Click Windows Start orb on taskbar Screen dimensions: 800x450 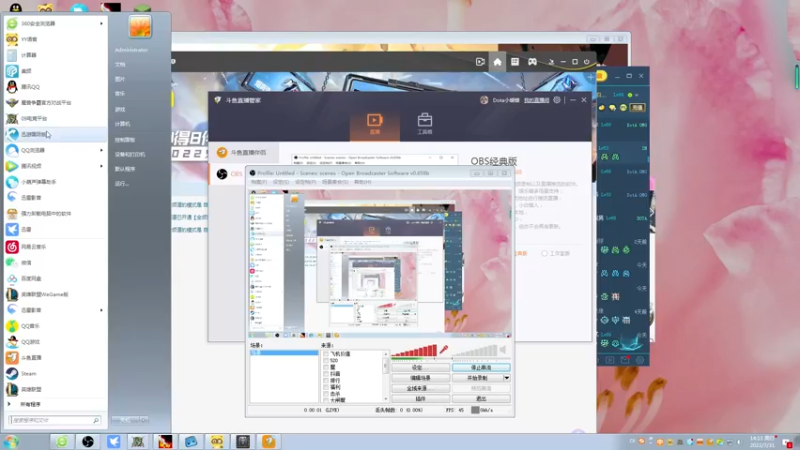click(11, 442)
